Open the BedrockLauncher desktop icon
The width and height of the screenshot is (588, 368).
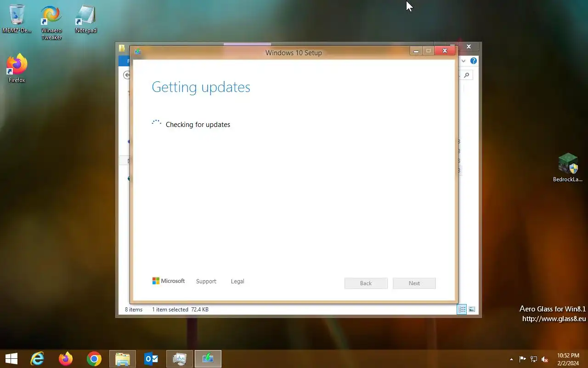568,168
